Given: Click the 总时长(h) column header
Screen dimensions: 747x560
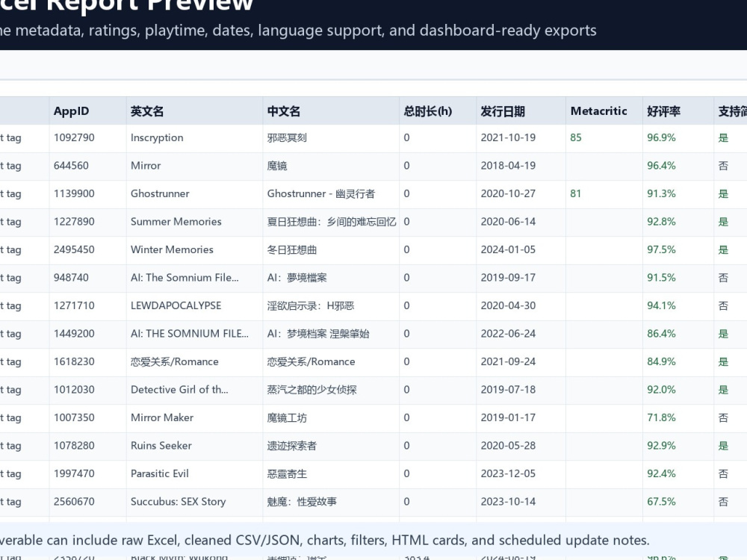Looking at the screenshot, I should [x=437, y=111].
